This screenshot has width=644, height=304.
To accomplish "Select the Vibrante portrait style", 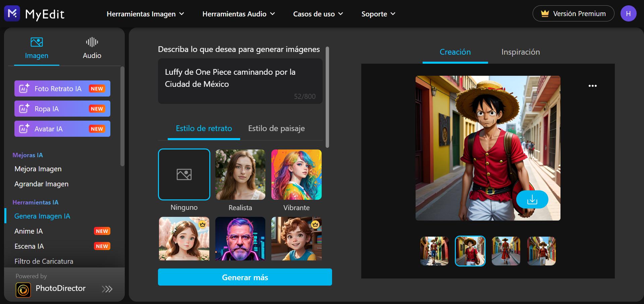I will [296, 174].
